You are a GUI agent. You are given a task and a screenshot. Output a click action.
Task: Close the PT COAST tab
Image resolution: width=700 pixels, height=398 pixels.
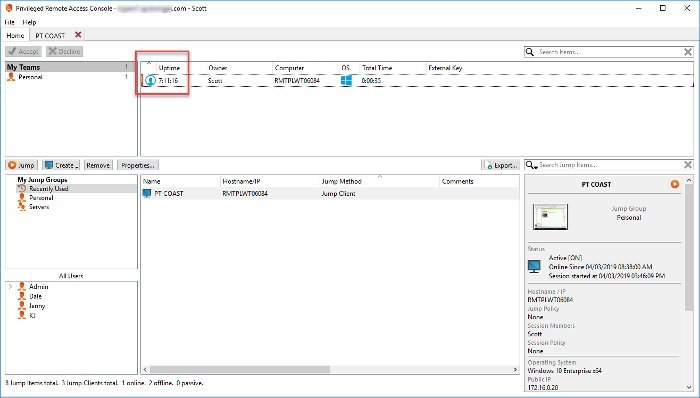click(x=78, y=35)
